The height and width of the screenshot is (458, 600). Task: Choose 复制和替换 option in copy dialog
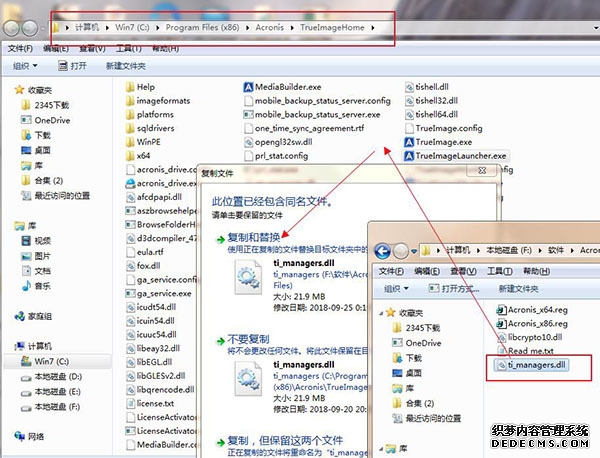[253, 238]
